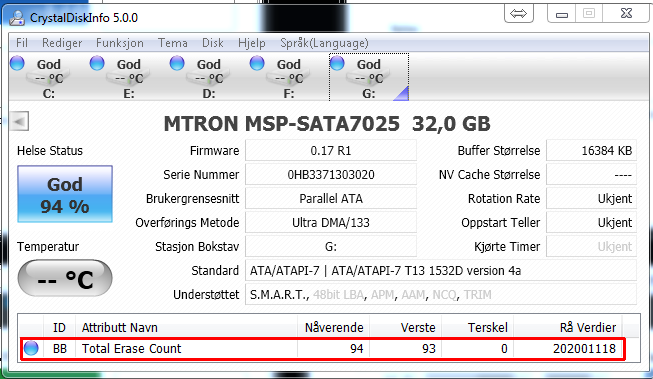
Task: Click the MTRON MSP-SATA7025 32,0 GB title
Action: click(x=327, y=124)
